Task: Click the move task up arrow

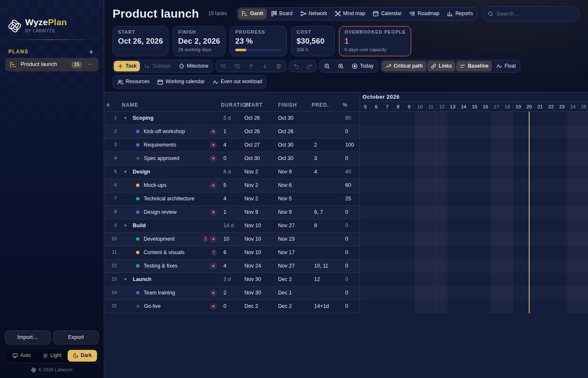Action: (251, 66)
